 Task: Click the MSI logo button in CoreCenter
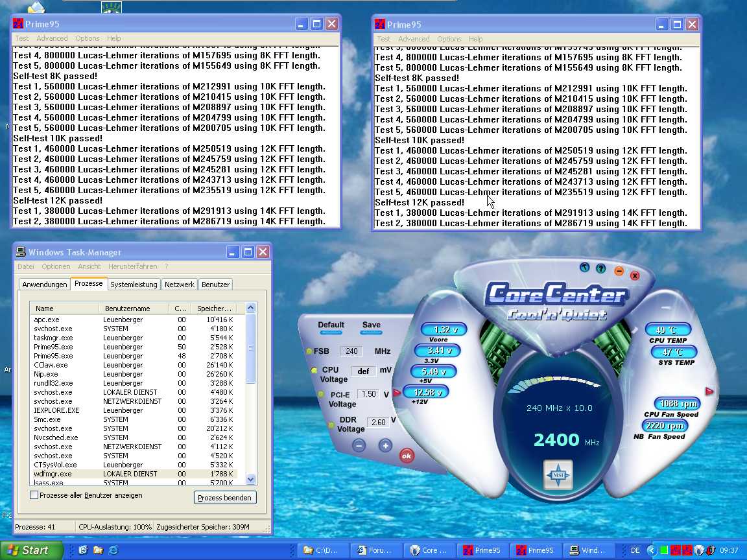[558, 474]
